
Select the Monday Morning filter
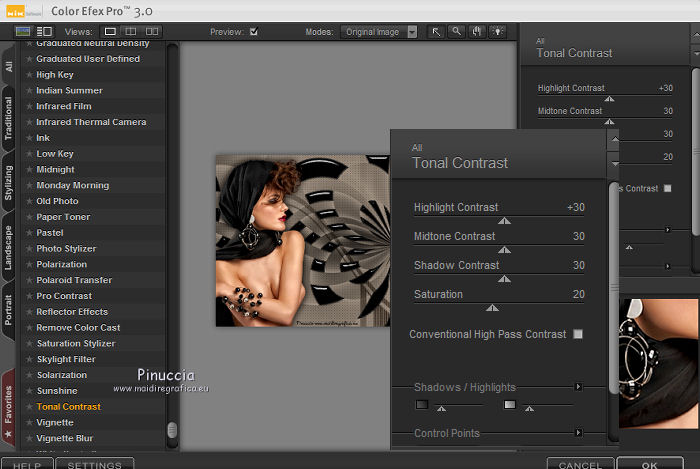[73, 185]
